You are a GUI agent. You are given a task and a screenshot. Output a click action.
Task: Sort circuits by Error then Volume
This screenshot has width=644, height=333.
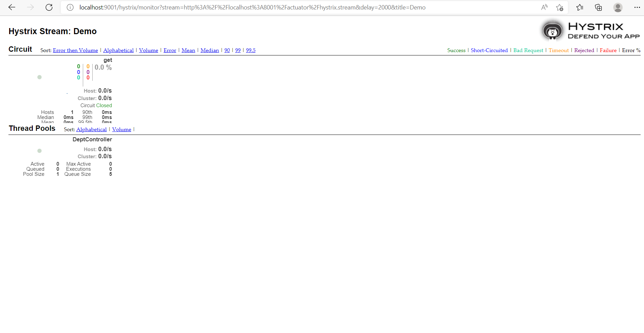tap(75, 50)
